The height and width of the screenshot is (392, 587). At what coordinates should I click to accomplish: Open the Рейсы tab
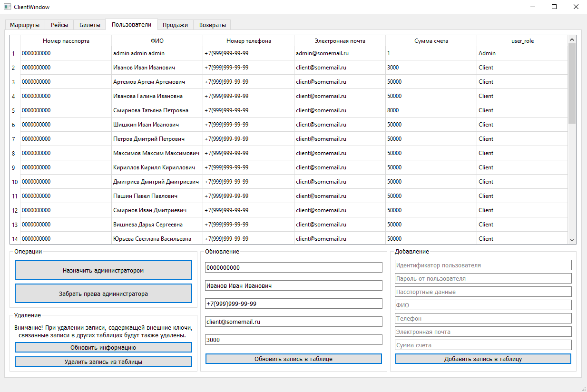59,25
